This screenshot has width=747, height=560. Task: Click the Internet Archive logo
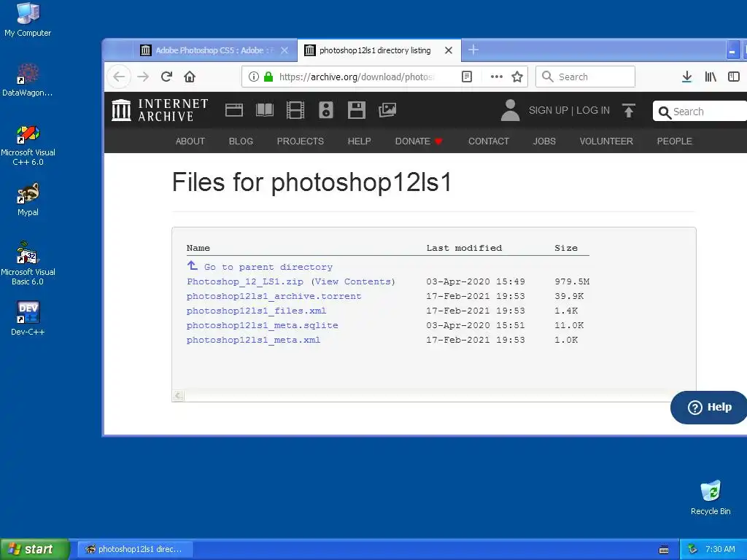(160, 110)
